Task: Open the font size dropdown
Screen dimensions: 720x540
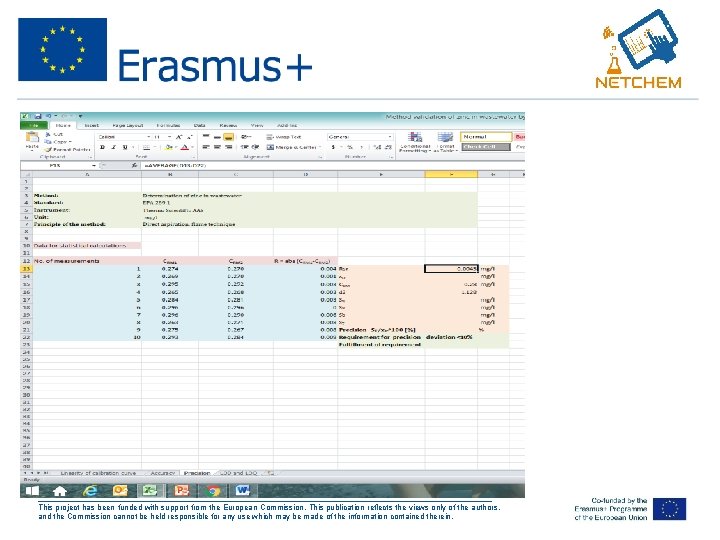Action: (169, 137)
